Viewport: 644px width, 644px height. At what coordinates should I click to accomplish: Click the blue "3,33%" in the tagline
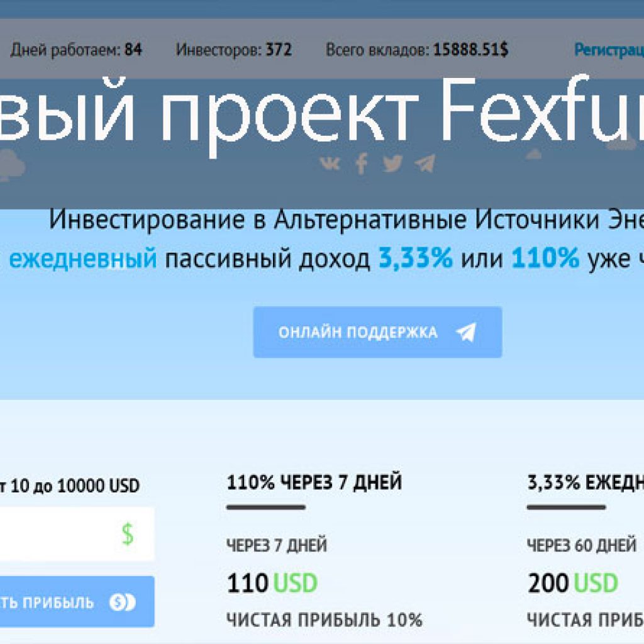point(415,258)
